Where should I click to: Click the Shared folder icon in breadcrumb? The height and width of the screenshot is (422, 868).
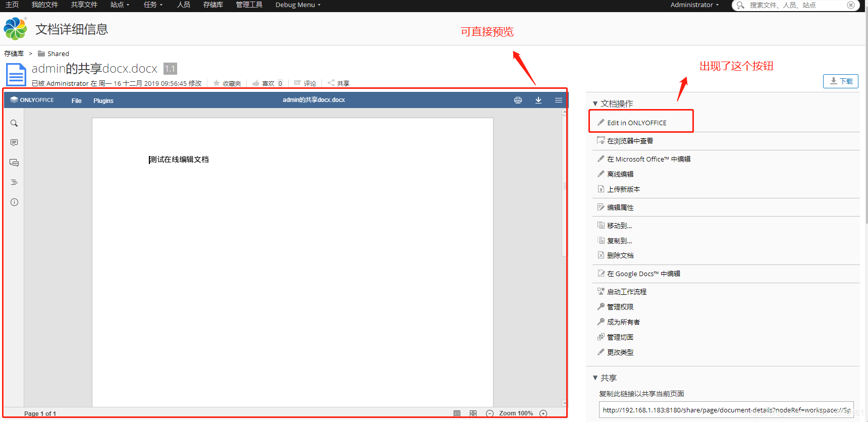41,54
